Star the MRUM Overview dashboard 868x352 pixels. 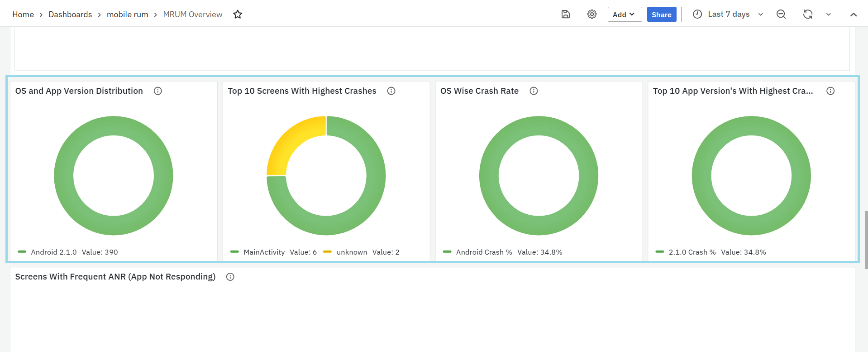point(238,14)
